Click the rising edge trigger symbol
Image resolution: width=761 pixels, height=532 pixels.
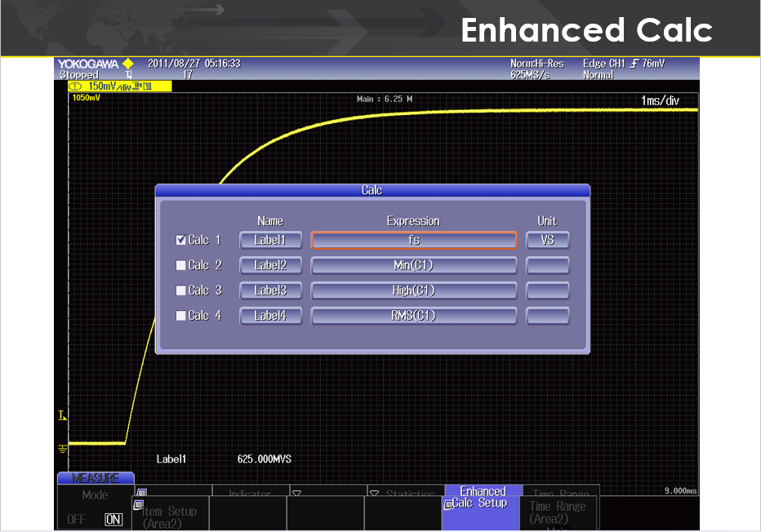634,64
